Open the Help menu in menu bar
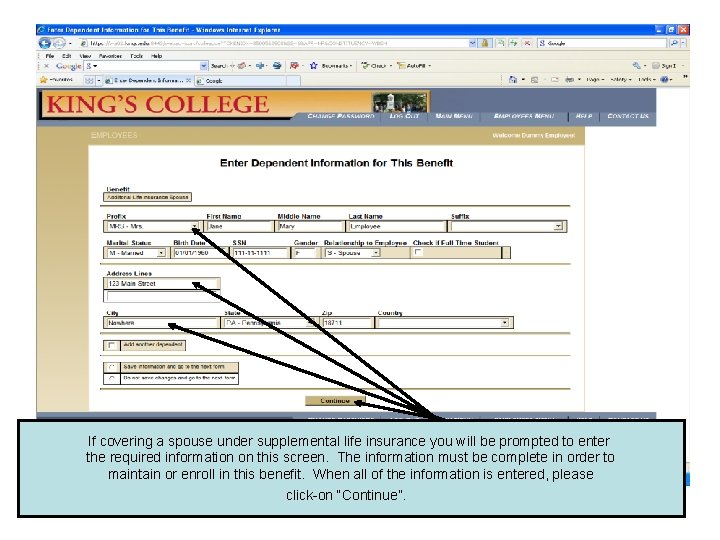The height and width of the screenshot is (540, 720). pyautogui.click(x=157, y=56)
